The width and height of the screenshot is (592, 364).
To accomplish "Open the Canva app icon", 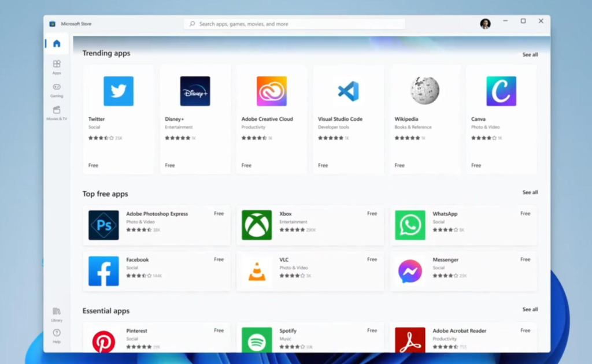I will 501,91.
